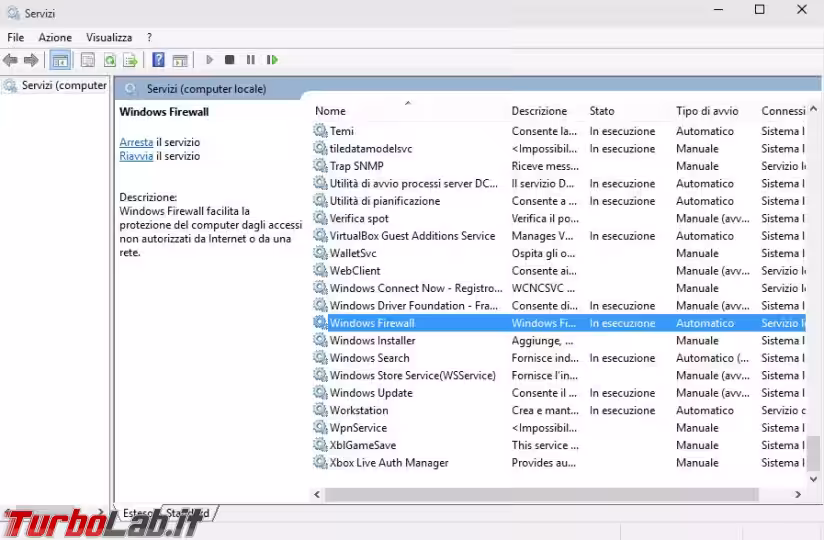Click the Arresta service link

136,143
